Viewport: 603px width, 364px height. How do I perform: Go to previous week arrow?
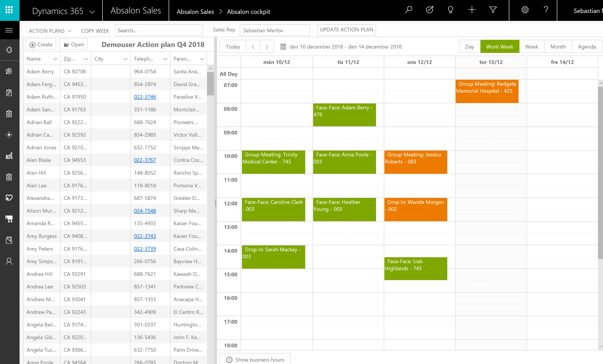(x=253, y=47)
